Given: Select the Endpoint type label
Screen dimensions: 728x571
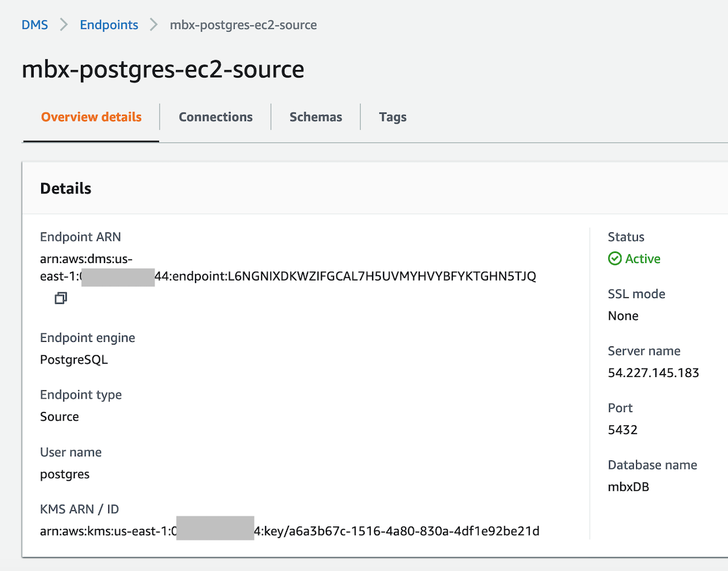Looking at the screenshot, I should (x=82, y=394).
